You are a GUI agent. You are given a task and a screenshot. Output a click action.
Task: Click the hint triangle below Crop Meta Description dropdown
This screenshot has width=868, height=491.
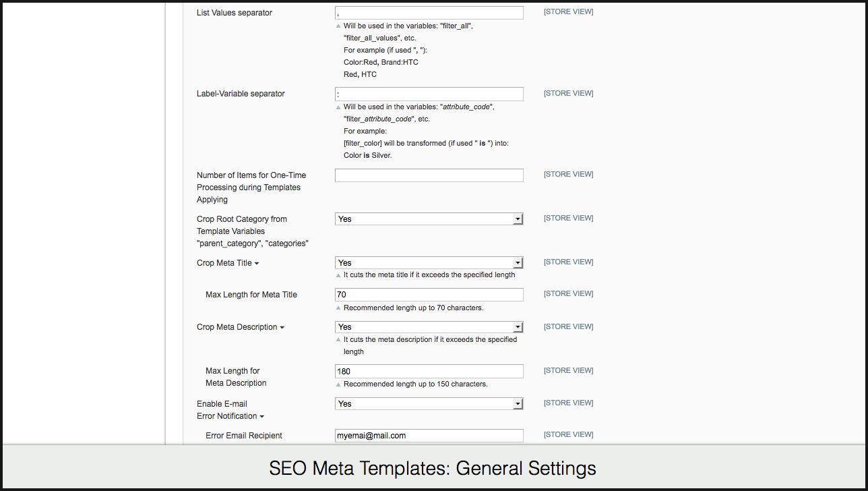(x=338, y=340)
